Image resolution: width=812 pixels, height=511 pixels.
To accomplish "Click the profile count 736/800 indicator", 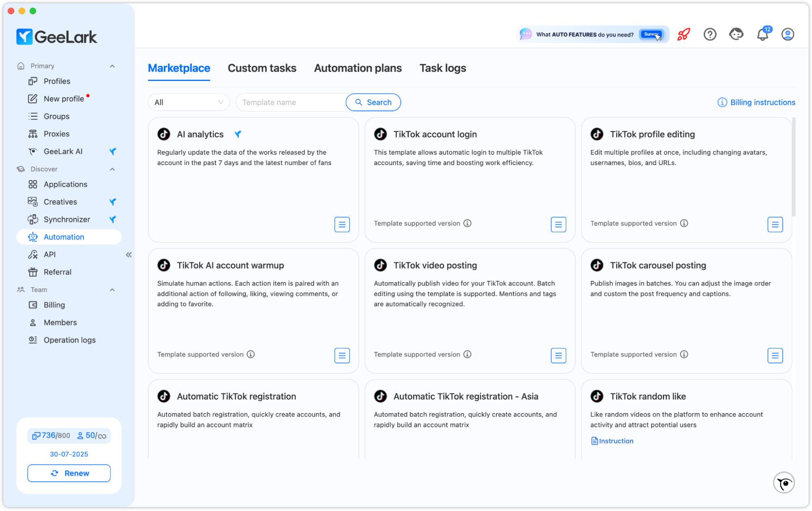I will pyautogui.click(x=51, y=436).
